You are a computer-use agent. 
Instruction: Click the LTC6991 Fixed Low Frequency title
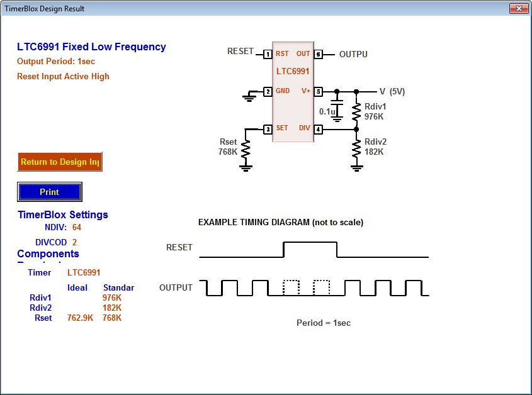91,47
